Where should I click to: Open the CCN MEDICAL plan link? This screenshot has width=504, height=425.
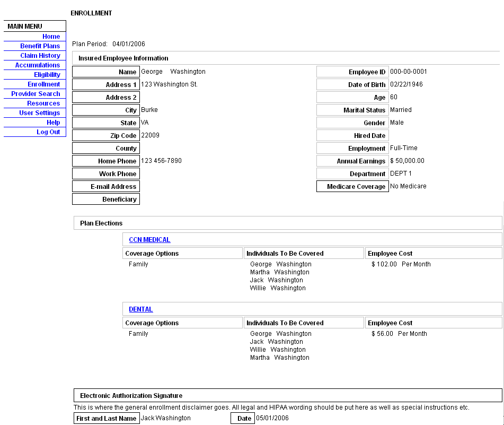point(149,240)
